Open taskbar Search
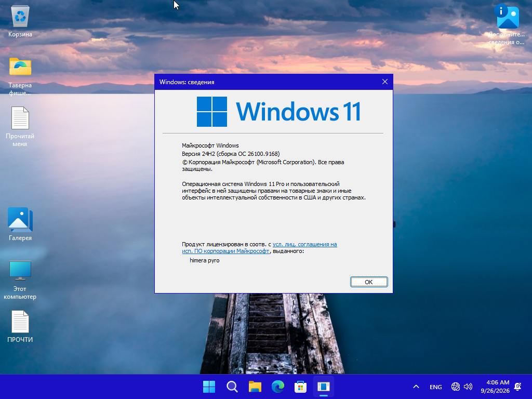532x399 pixels. (232, 387)
